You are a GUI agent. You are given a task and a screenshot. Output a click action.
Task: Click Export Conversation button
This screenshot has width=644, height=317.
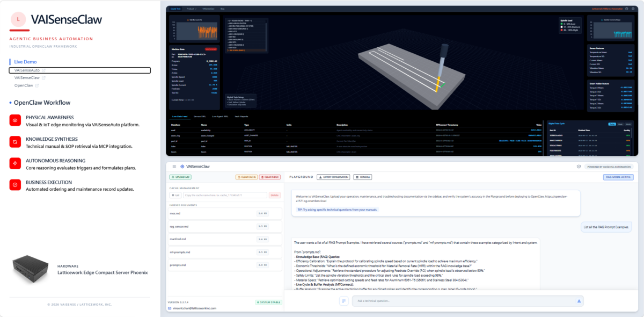[x=333, y=177]
